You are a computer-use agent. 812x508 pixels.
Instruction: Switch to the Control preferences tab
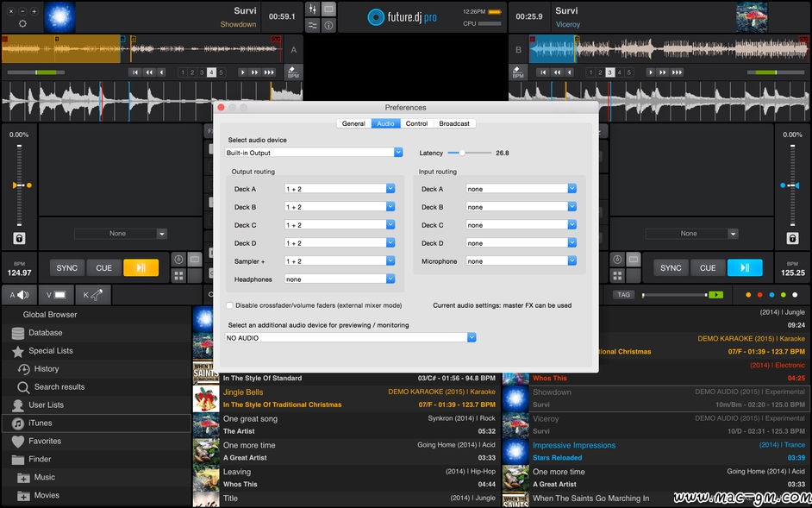click(x=417, y=123)
